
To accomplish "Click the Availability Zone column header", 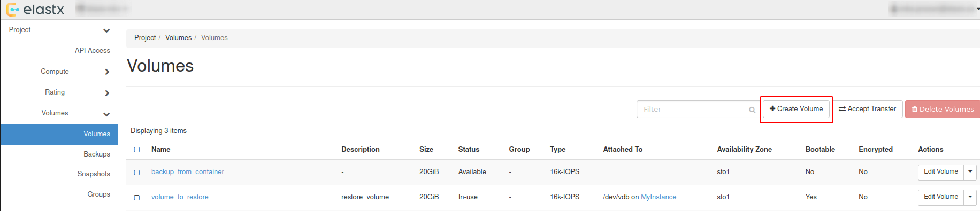I will coord(745,150).
